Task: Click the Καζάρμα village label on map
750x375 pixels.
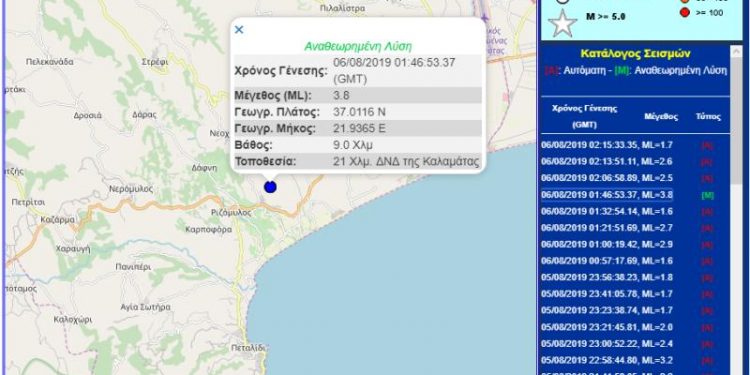Action: (x=57, y=220)
